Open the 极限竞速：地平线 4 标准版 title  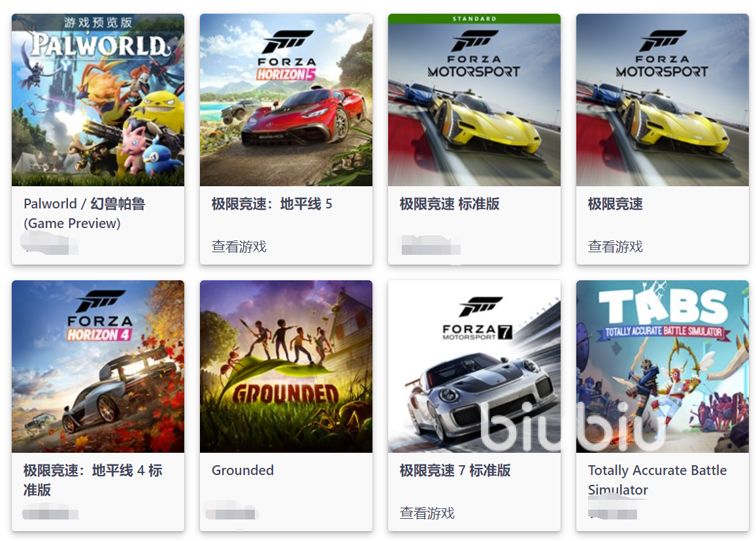pos(93,480)
